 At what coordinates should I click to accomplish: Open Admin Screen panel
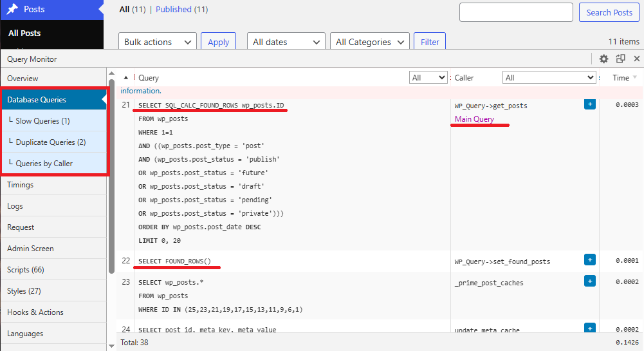[x=53, y=248]
